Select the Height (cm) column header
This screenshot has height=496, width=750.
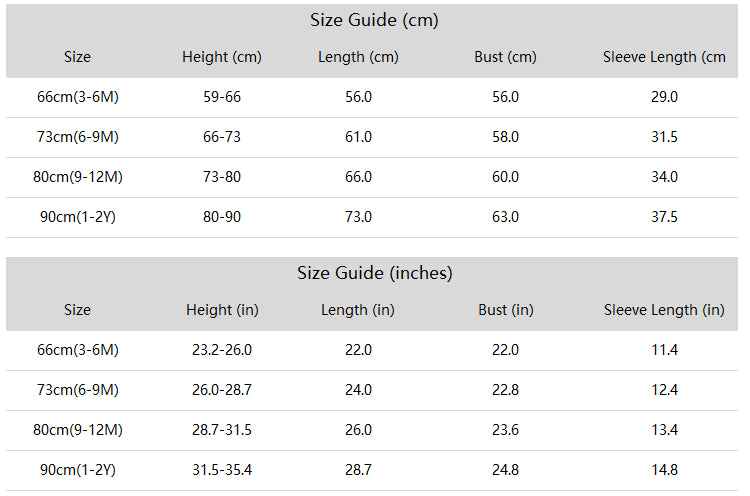coord(222,57)
